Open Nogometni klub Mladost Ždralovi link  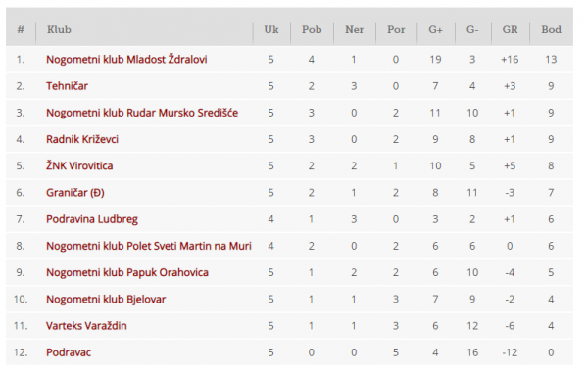click(x=126, y=59)
